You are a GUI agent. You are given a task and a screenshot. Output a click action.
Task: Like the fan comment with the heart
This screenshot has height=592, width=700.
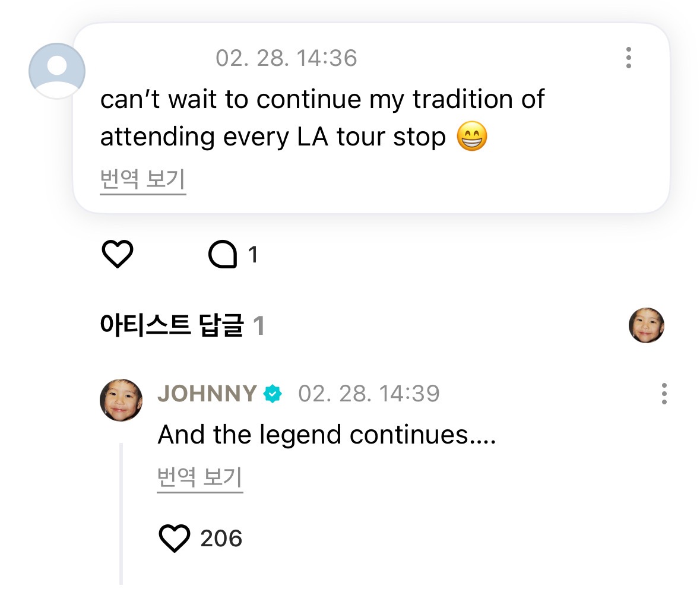(118, 255)
